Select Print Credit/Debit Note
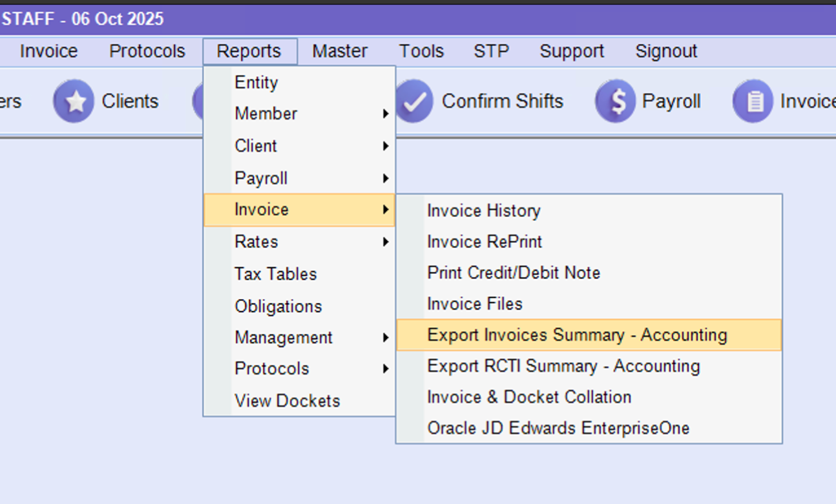Screen dimensions: 836x504 [514, 273]
